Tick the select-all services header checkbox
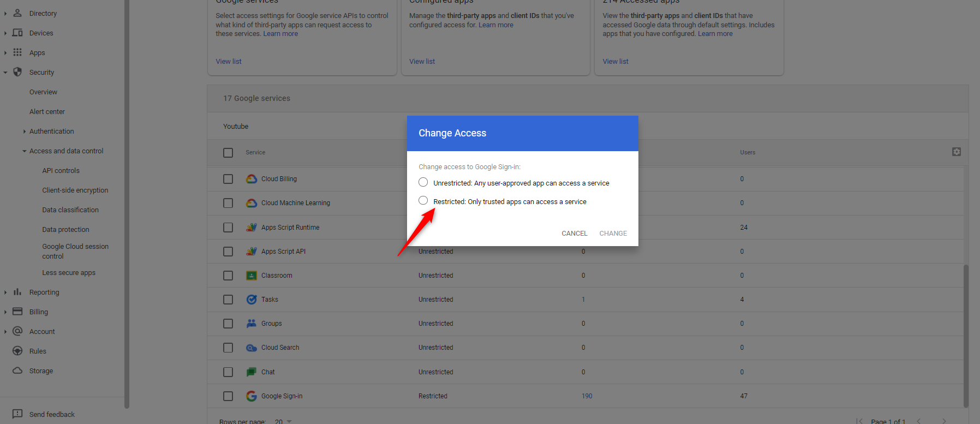 point(228,153)
